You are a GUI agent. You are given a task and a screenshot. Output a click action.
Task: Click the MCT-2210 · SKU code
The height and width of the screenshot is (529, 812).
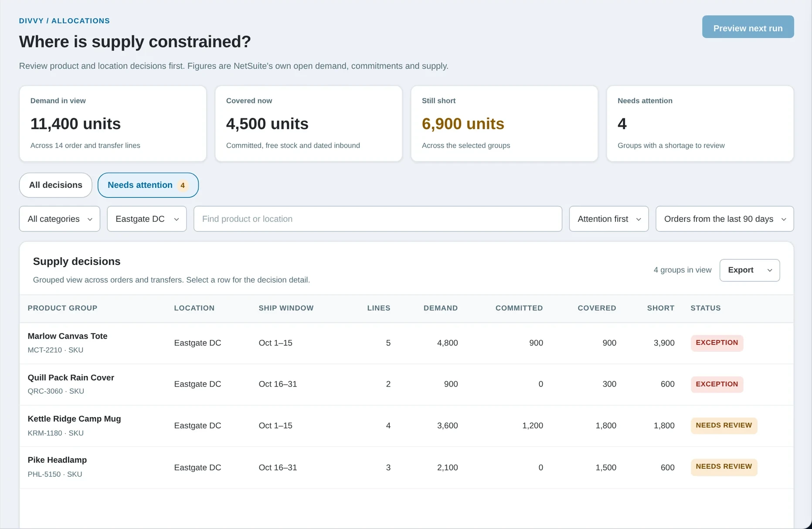pos(55,350)
